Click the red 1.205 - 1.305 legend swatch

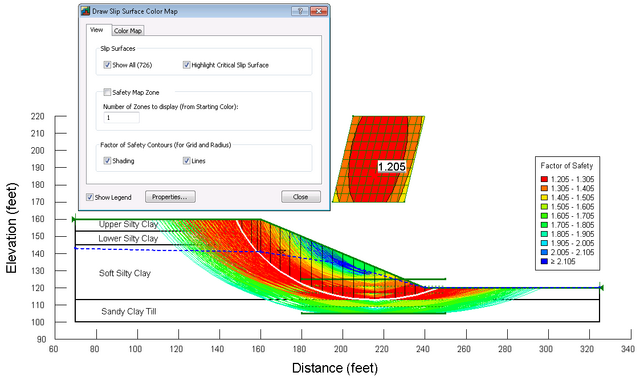click(544, 179)
